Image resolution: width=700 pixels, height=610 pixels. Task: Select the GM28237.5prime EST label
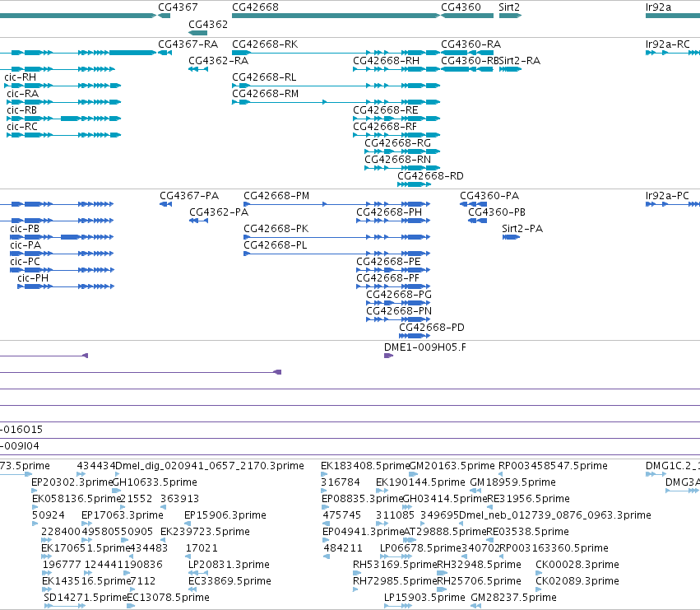pyautogui.click(x=514, y=598)
